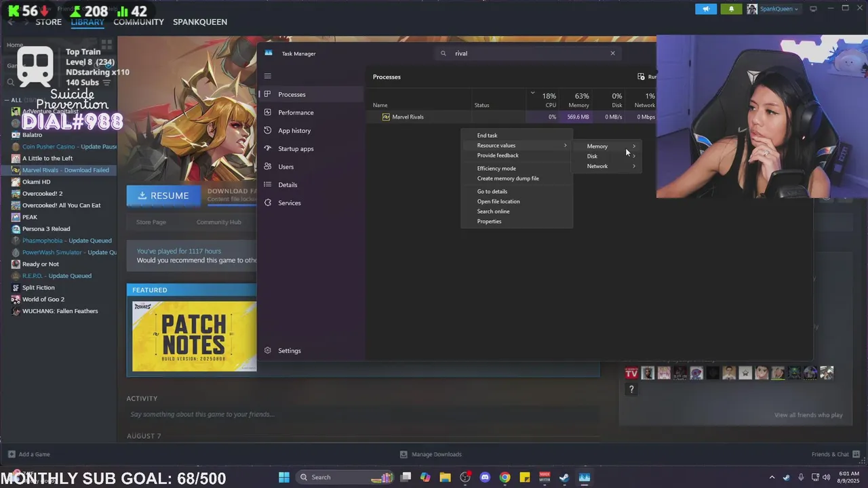Image resolution: width=868 pixels, height=488 pixels.
Task: Select Create memory dump file
Action: (508, 178)
